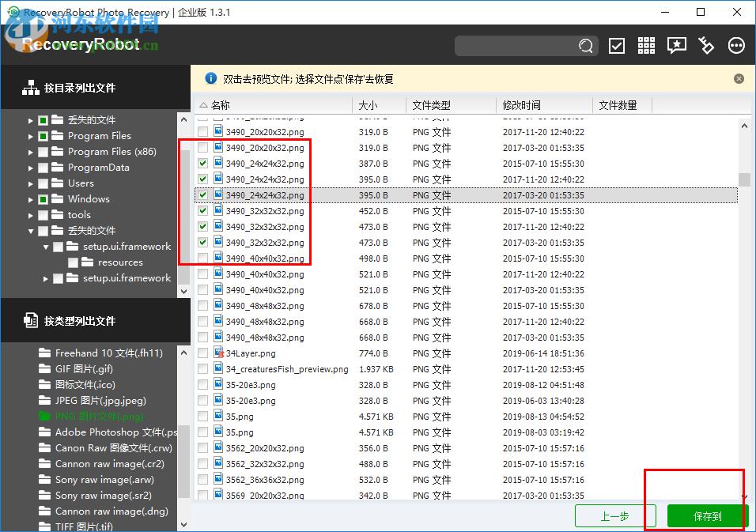The height and width of the screenshot is (532, 756).
Task: Click the directory tree icon beside 按目录列出文件
Action: point(30,87)
